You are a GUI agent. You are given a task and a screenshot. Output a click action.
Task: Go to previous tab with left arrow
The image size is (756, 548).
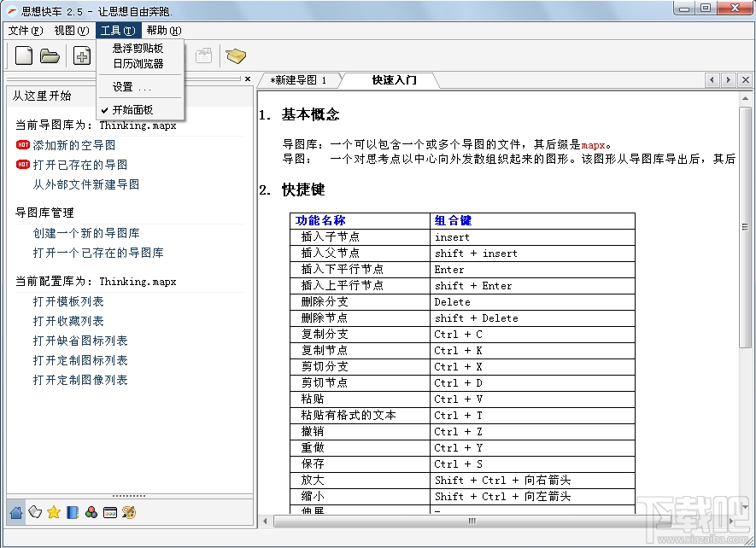712,79
